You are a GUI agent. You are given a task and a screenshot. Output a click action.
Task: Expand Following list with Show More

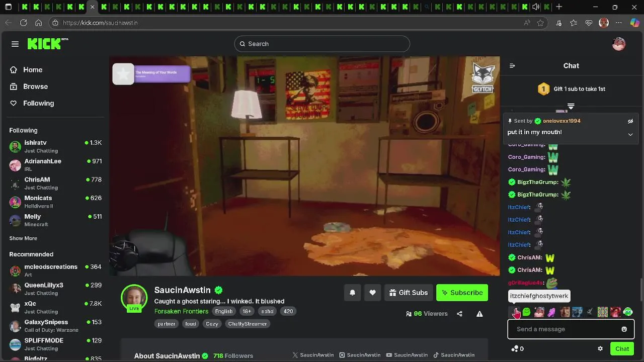(x=23, y=238)
